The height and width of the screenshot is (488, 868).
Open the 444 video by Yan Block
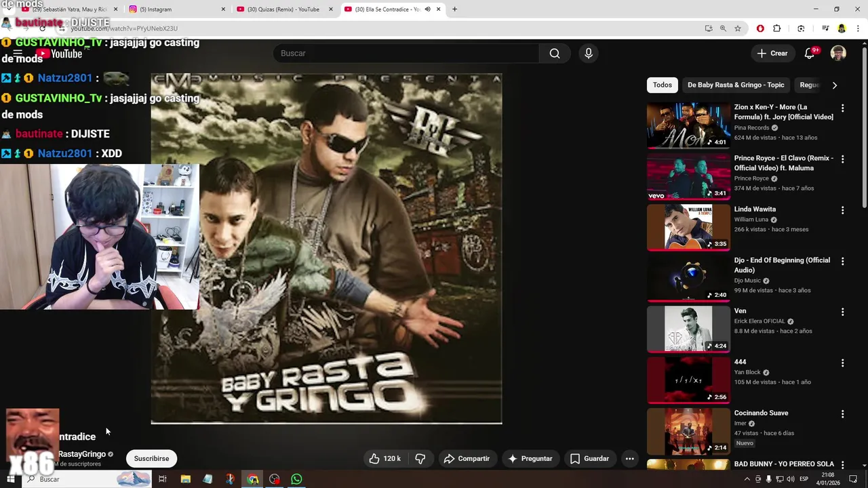[x=688, y=380]
